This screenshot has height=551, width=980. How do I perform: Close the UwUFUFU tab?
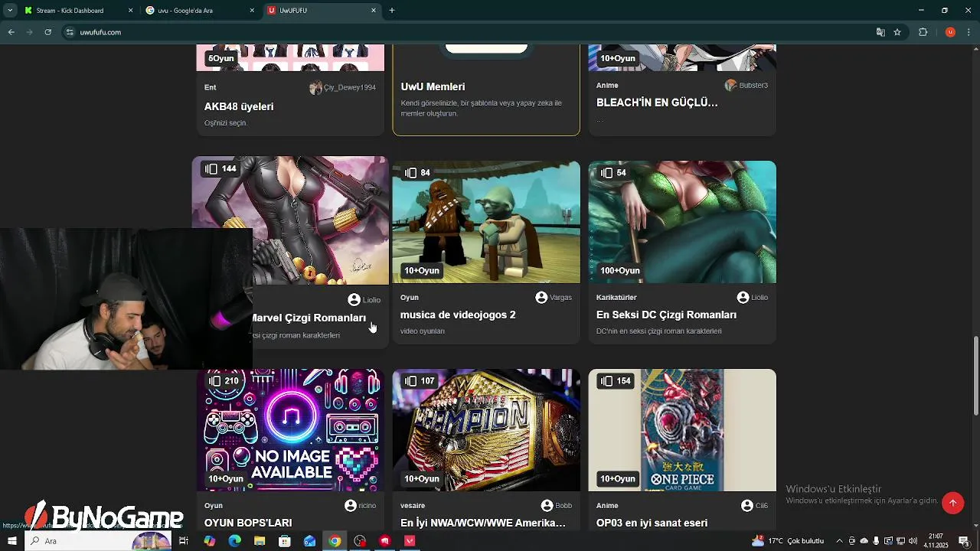[x=374, y=11]
